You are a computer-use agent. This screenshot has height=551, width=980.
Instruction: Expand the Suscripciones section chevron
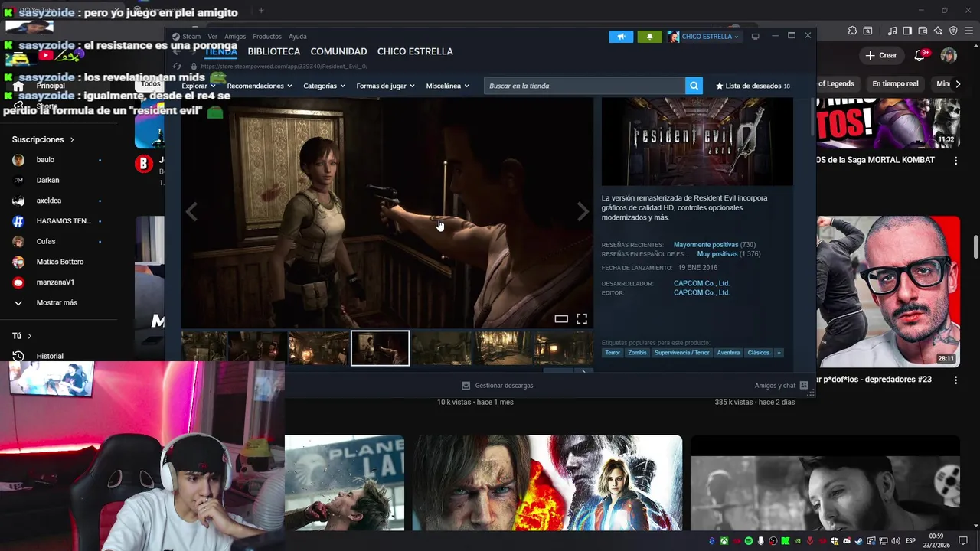point(72,140)
